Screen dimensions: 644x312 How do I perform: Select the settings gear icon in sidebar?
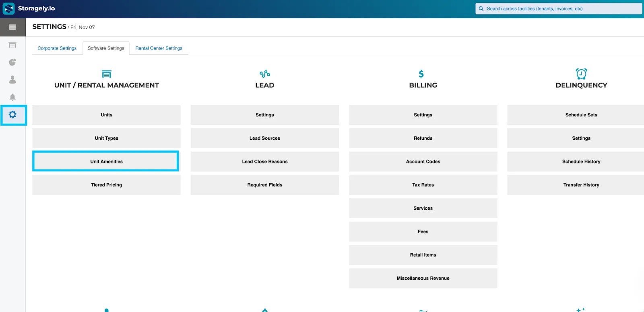point(12,115)
